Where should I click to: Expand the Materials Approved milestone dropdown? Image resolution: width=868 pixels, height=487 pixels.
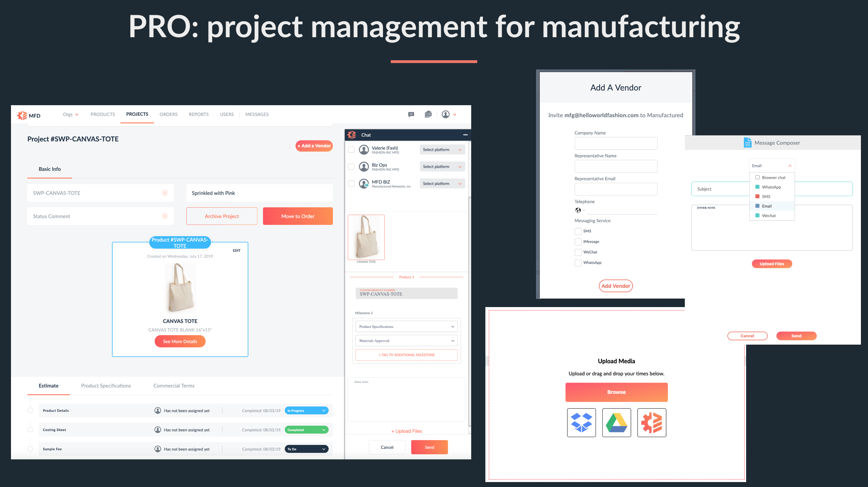[x=406, y=341]
